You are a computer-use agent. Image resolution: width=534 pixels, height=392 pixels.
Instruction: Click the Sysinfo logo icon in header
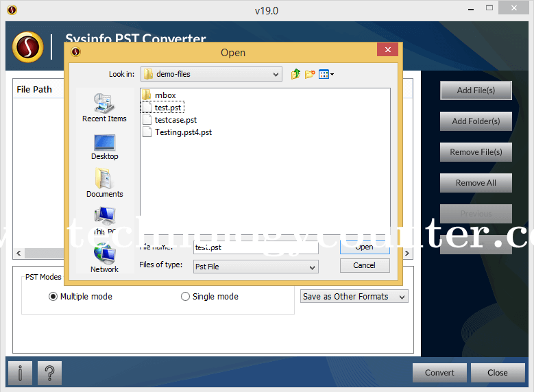click(x=28, y=47)
